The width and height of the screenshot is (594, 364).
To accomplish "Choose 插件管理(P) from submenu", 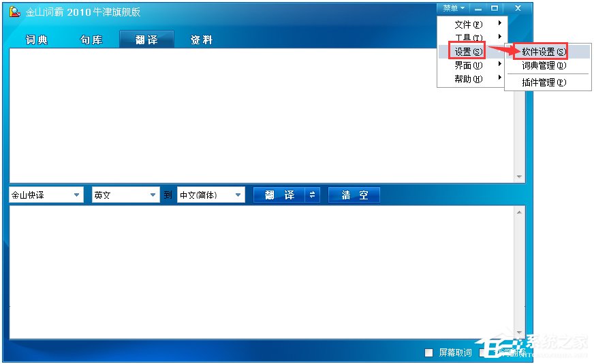I will [548, 82].
